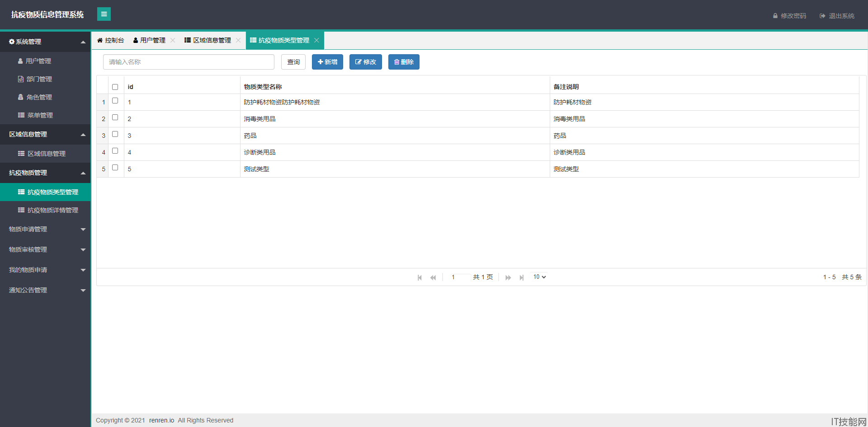The width and height of the screenshot is (868, 427).
Task: Click the exit icon for 退出系统
Action: [x=822, y=16]
